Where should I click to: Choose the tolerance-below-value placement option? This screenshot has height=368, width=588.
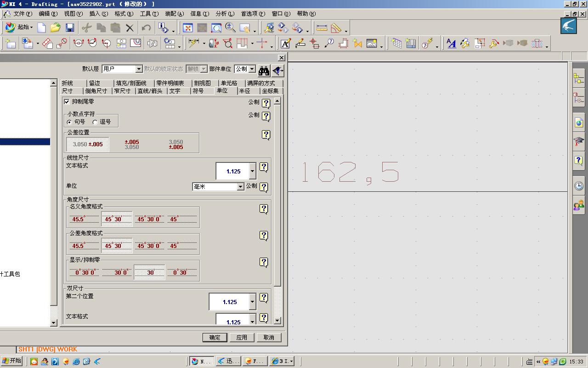click(176, 144)
